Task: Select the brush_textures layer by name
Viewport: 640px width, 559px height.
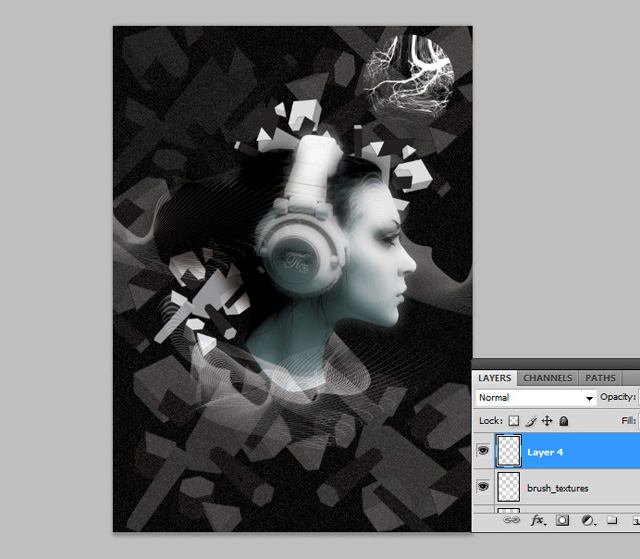Action: click(x=558, y=488)
